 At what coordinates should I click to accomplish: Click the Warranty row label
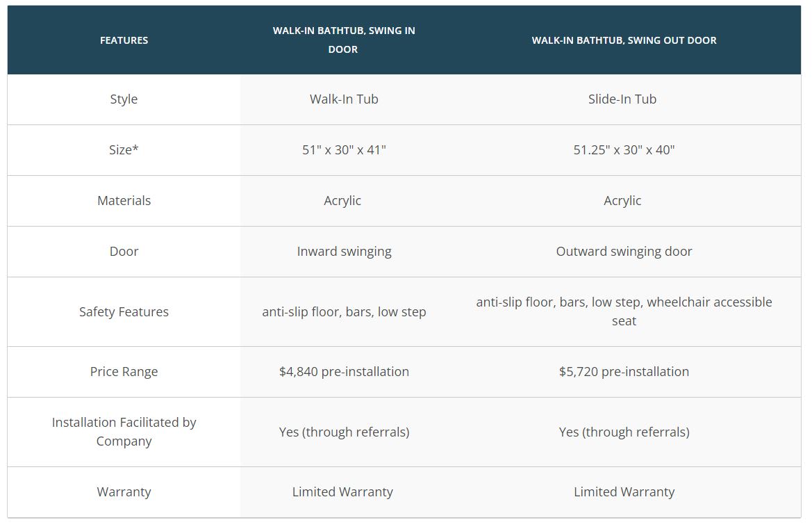click(x=124, y=491)
